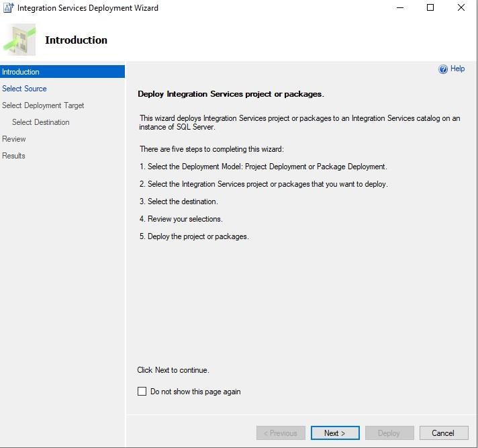The image size is (478, 448).
Task: Click the 'Integration Services Deployment Wizard' window title
Action: tap(88, 8)
